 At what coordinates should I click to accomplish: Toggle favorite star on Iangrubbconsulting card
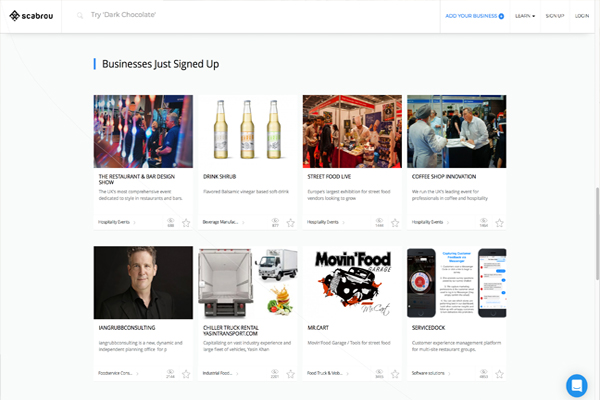[x=186, y=374]
